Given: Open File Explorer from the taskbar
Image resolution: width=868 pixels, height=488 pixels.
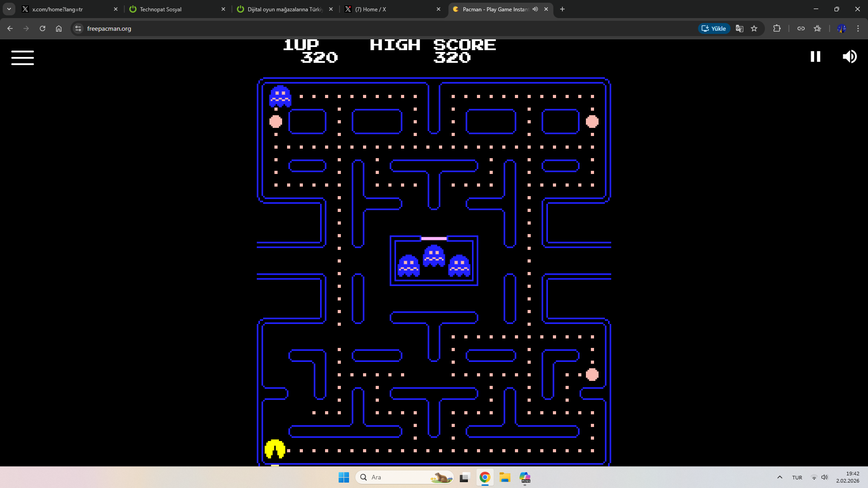Looking at the screenshot, I should pos(505,477).
